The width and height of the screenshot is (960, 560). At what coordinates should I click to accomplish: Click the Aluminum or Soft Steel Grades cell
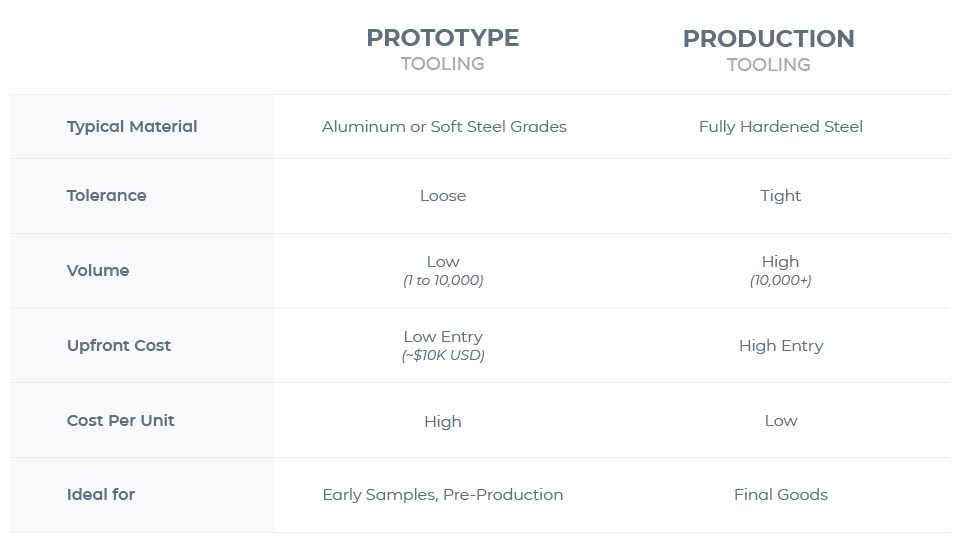click(444, 127)
